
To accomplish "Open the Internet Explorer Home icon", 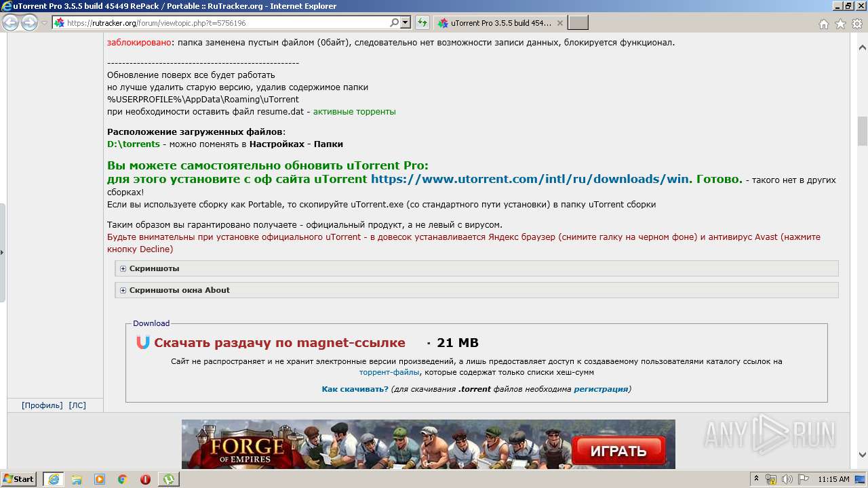I will pos(823,24).
